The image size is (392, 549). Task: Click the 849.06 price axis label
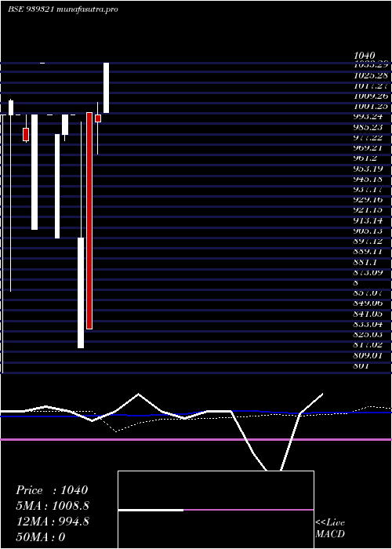pyautogui.click(x=368, y=303)
